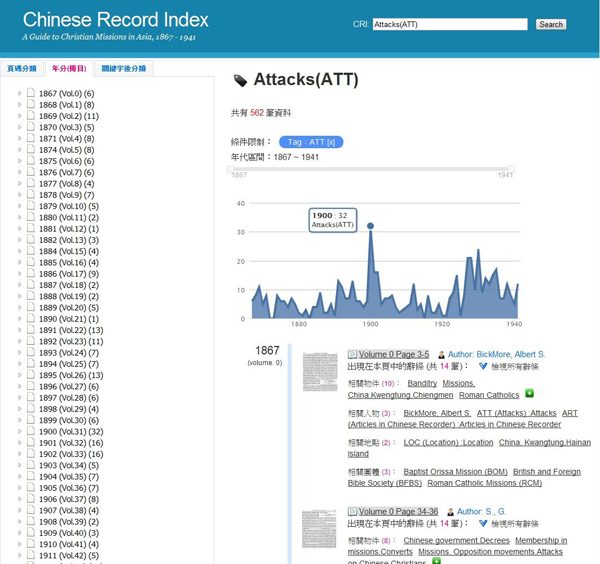The image size is (600, 564).
Task: Click the CRI search input field
Action: [449, 24]
